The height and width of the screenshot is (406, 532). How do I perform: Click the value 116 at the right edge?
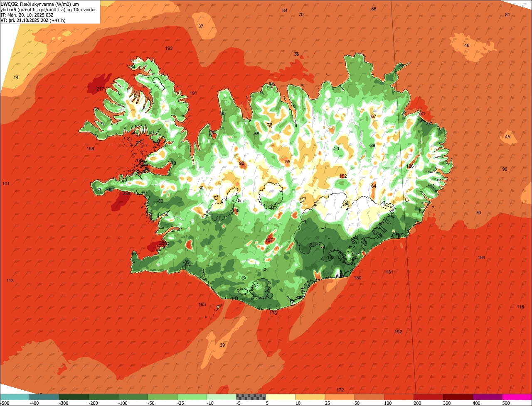pos(520,307)
